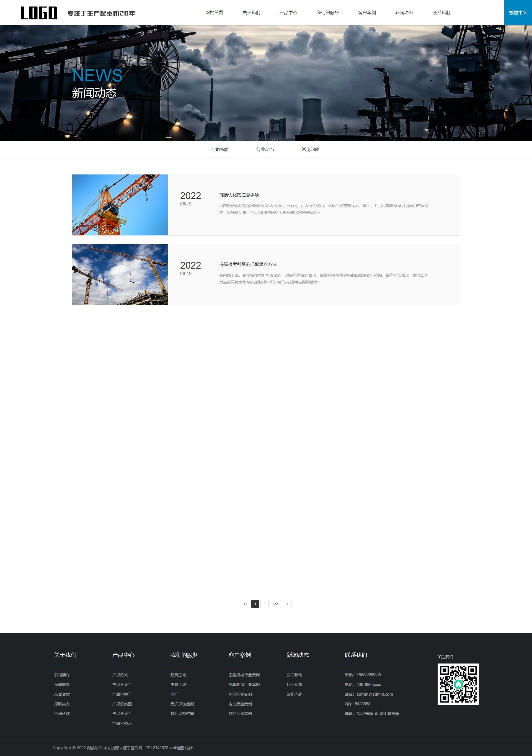Open footer link 产品分类一
This screenshot has width=532, height=756.
point(122,675)
